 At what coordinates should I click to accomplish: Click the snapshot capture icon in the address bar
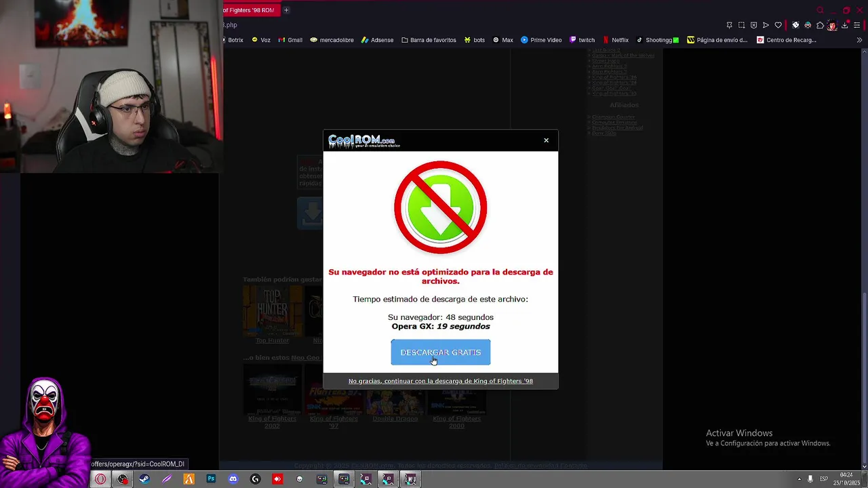(x=741, y=25)
